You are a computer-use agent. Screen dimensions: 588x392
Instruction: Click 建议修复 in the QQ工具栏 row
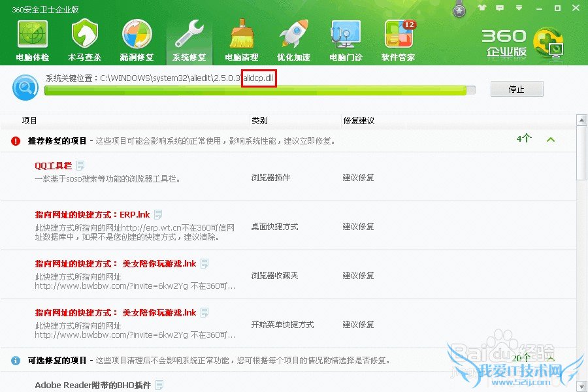(358, 178)
